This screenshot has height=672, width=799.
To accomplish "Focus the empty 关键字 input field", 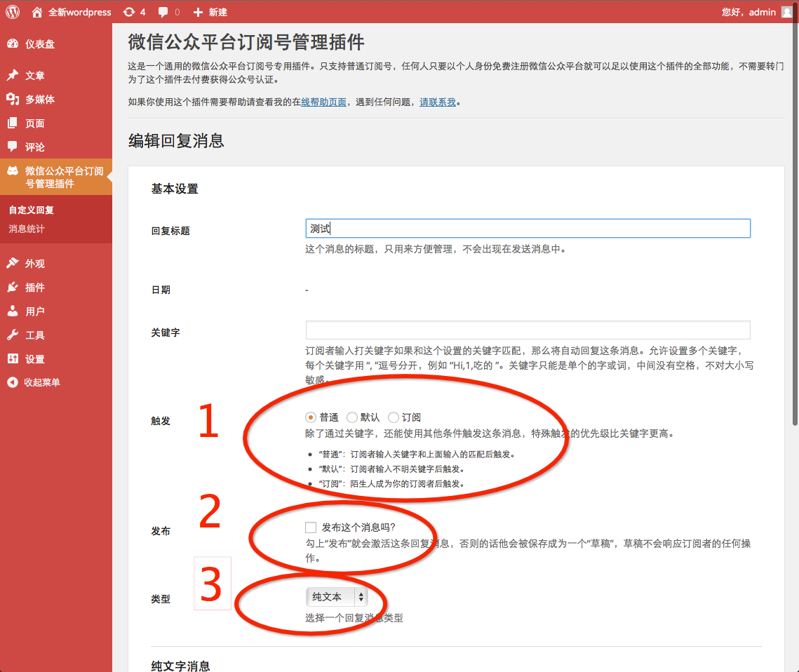I will pyautogui.click(x=528, y=330).
